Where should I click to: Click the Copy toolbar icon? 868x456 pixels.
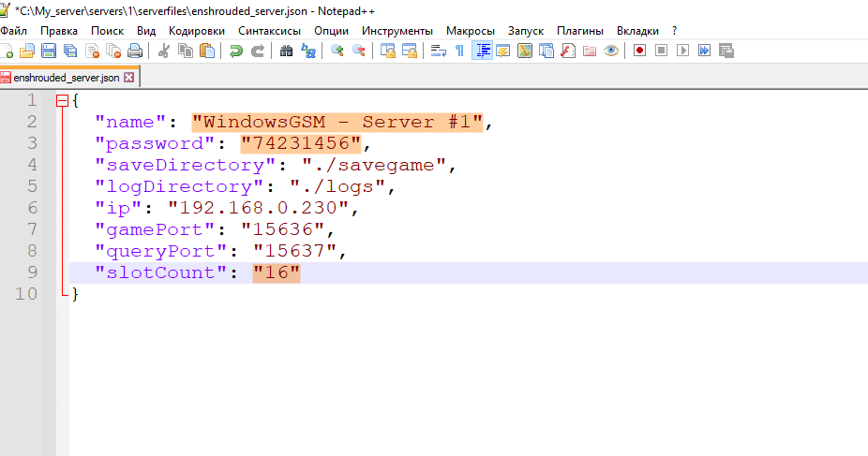coord(186,51)
